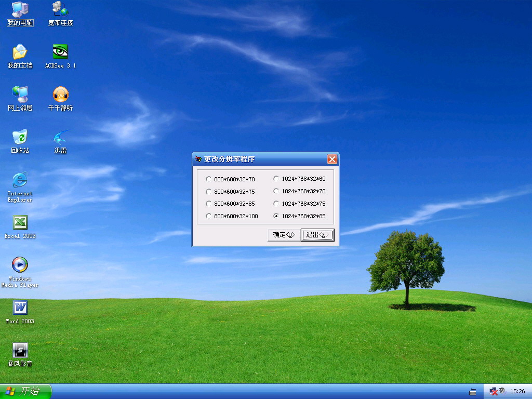
Task: Select the Word 2003 desktop icon
Action: [20, 312]
